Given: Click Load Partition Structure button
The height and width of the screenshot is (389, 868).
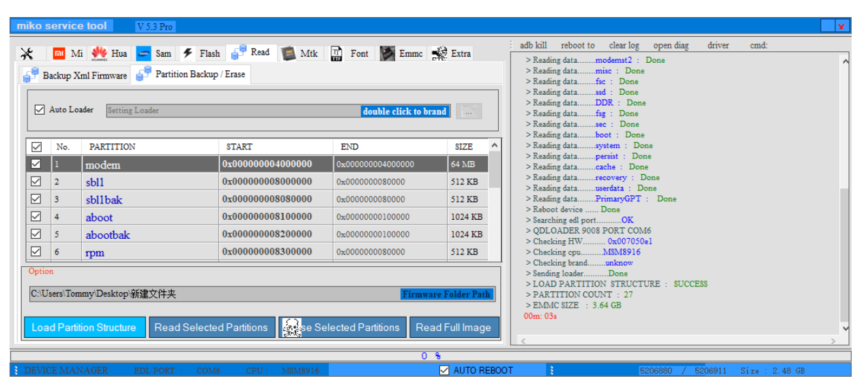Looking at the screenshot, I should tap(84, 328).
